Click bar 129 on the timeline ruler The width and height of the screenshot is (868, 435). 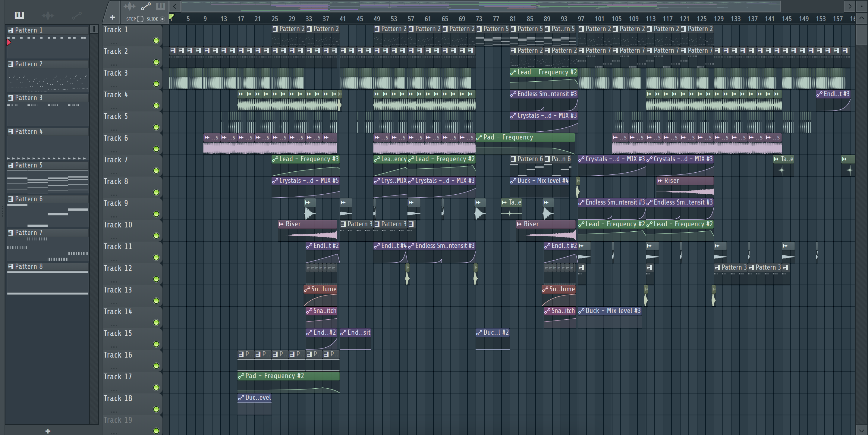coord(719,19)
